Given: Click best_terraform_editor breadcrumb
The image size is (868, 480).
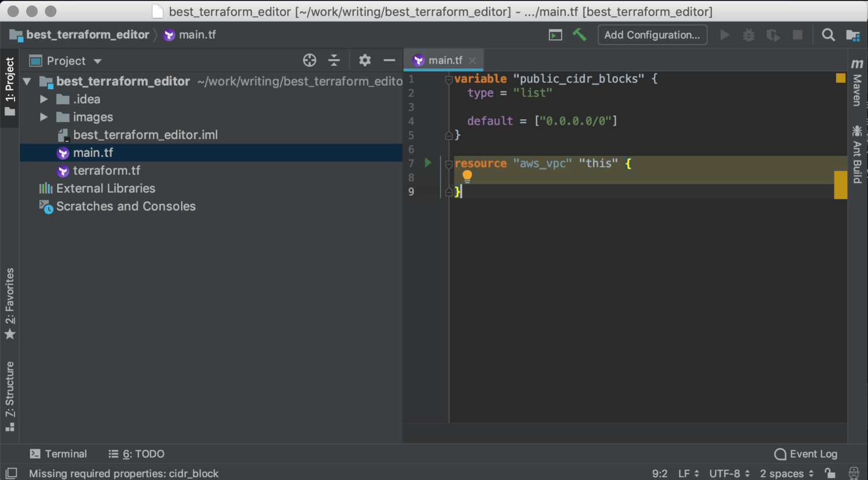Looking at the screenshot, I should [87, 35].
